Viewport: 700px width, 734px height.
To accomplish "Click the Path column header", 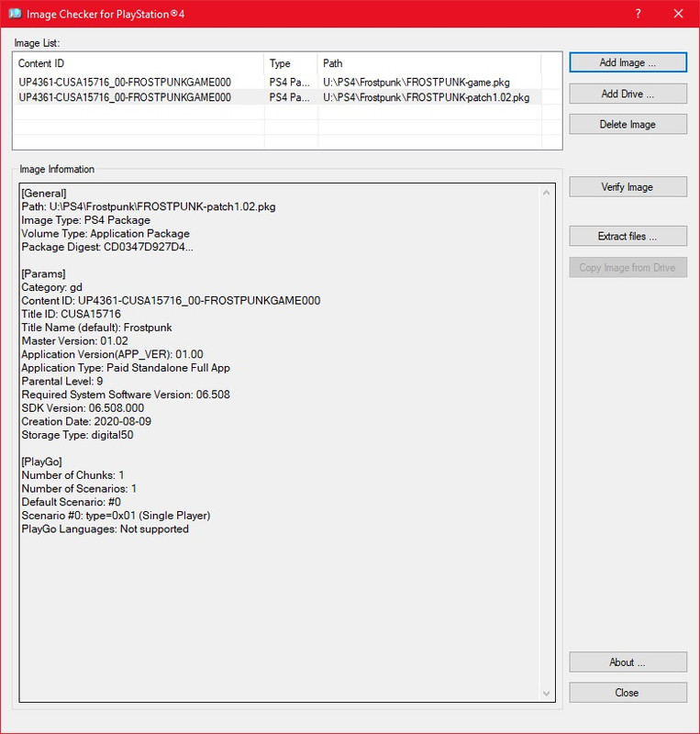I will pos(429,63).
